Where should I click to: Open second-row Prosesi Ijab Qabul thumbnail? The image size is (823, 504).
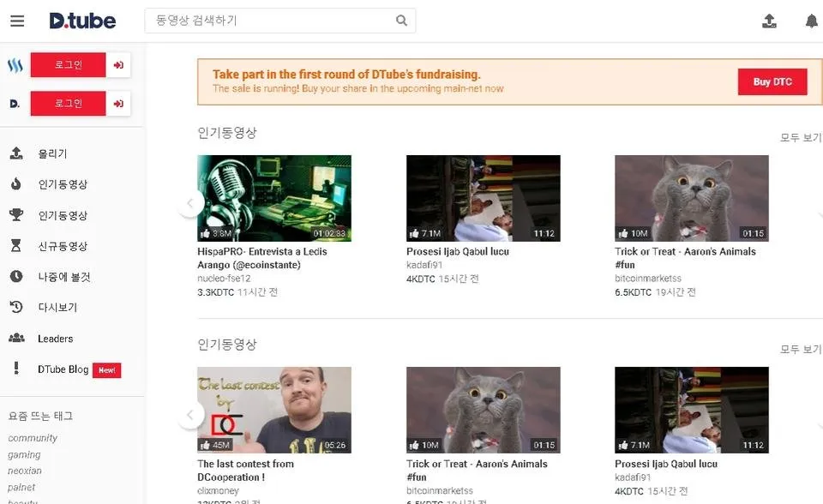pos(691,410)
